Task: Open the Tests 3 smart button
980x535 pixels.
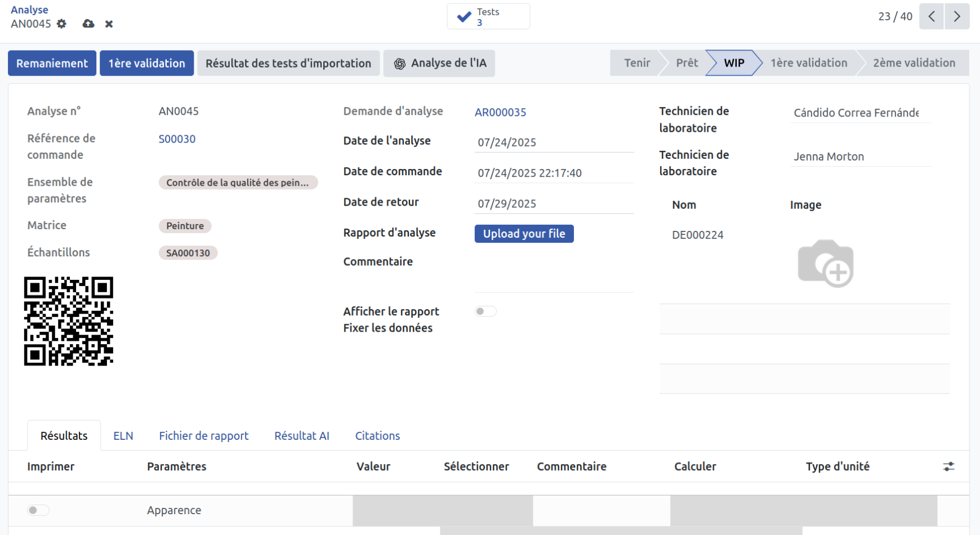Action: 488,16
